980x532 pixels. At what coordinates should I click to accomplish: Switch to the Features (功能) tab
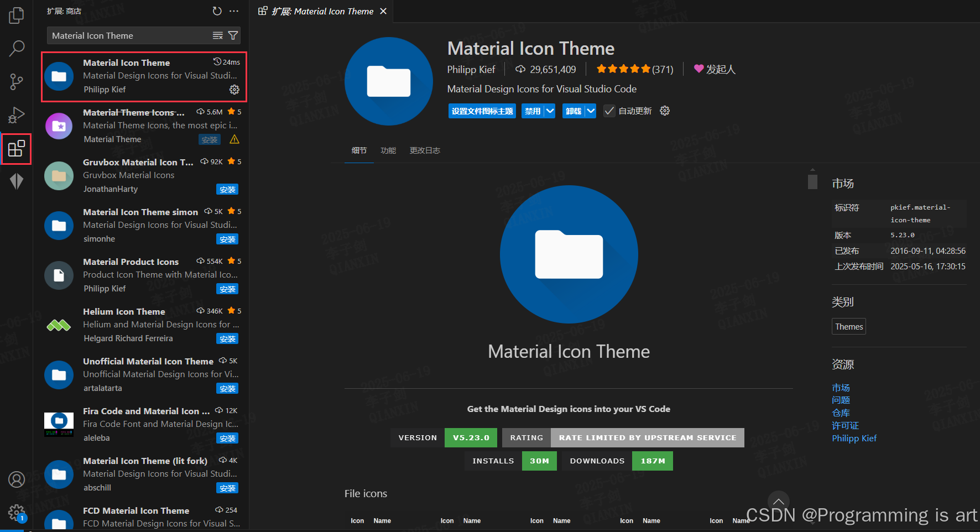[388, 150]
